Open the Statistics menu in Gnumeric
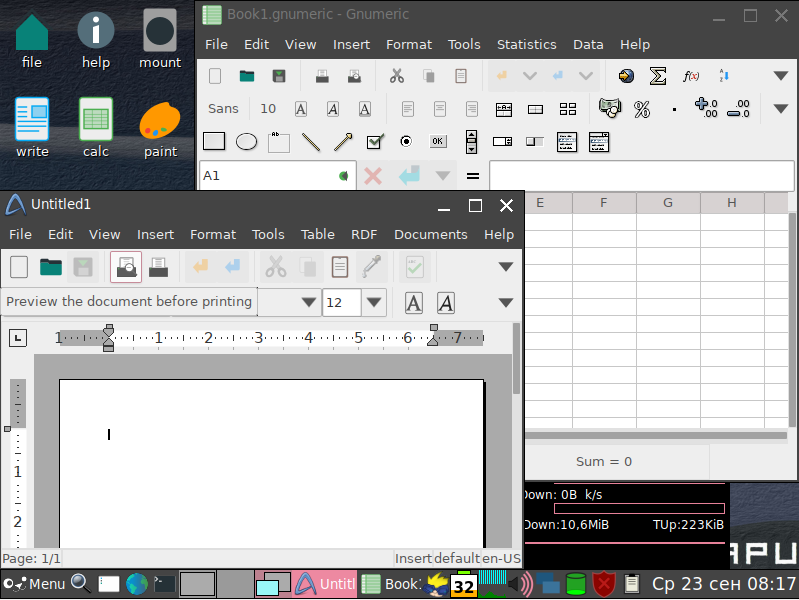This screenshot has width=799, height=600. (x=526, y=44)
